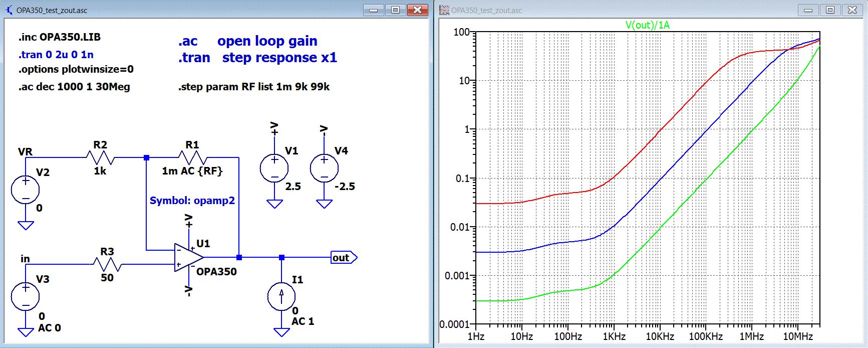Click the 1Hz label on horizontal axis
The height and width of the screenshot is (348, 868).
coord(476,336)
